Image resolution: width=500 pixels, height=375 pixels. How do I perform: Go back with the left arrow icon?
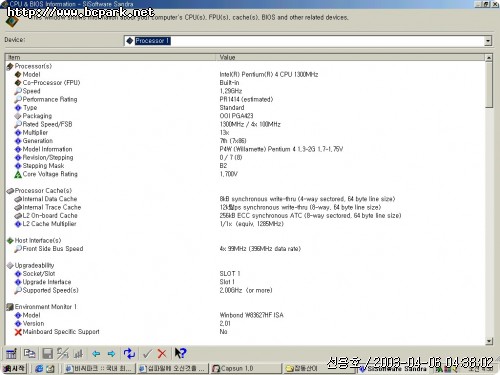[96, 353]
